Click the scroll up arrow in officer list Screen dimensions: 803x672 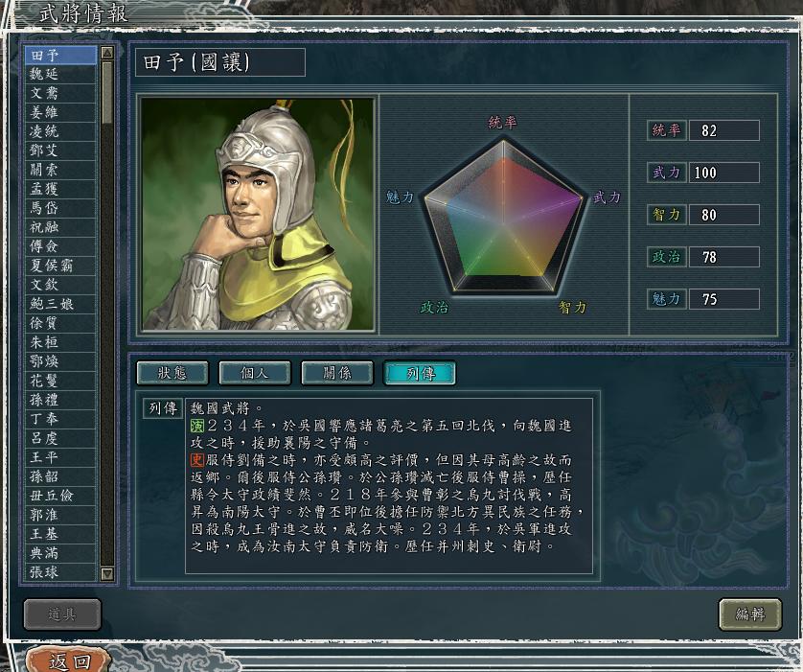[x=107, y=52]
